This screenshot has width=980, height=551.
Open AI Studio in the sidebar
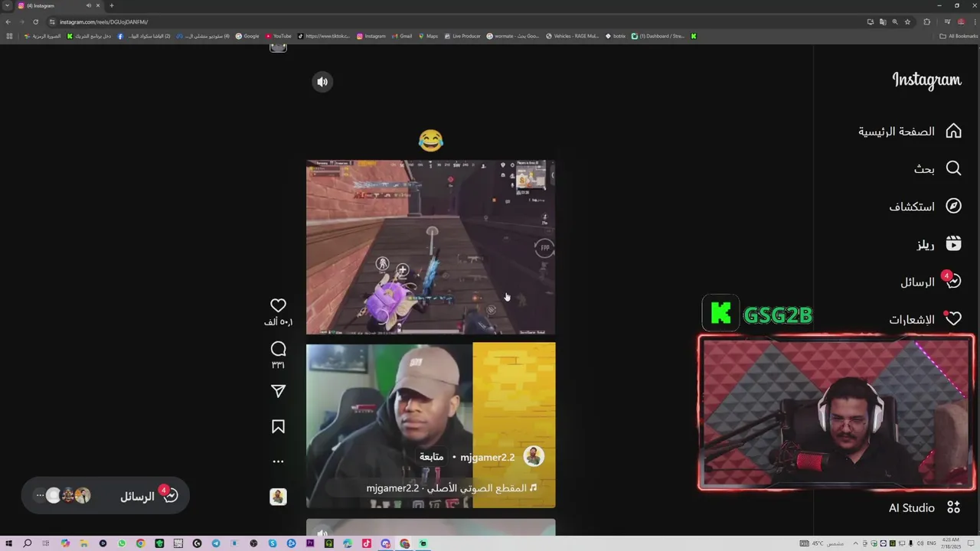tap(924, 507)
